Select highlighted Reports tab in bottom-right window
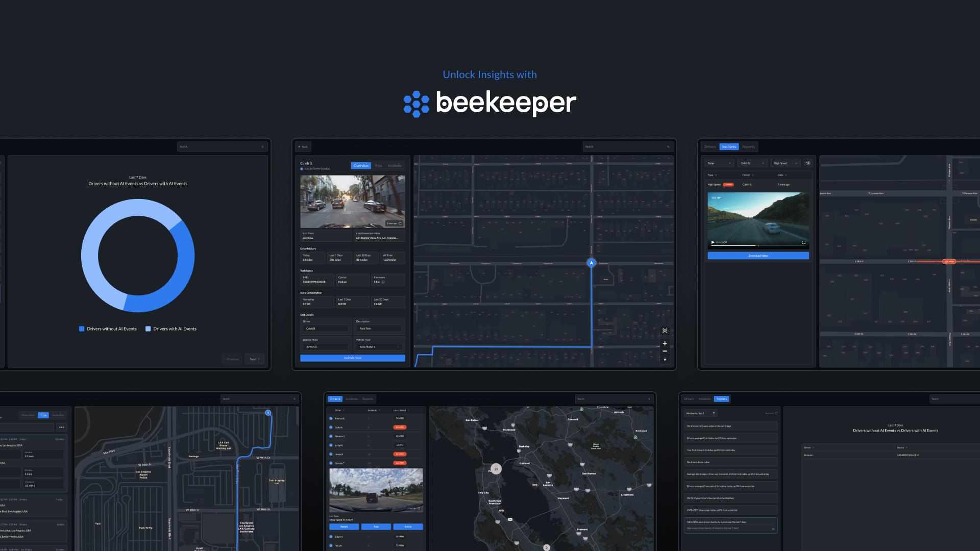 (721, 399)
